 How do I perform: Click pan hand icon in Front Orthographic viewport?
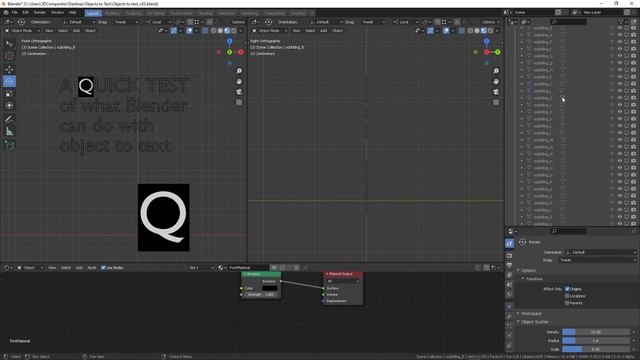click(239, 82)
